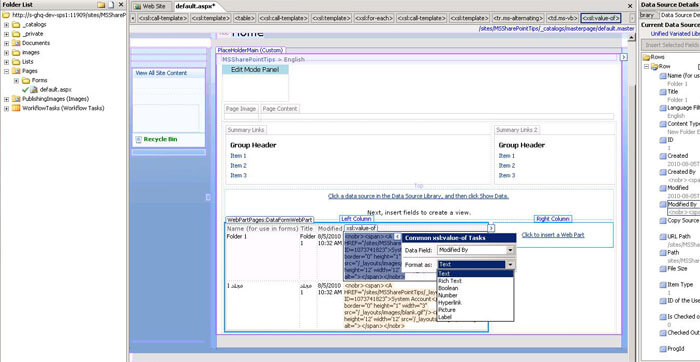Image resolution: width=700 pixels, height=362 pixels.
Task: Click the default.aspx page file icon
Action: [34, 90]
